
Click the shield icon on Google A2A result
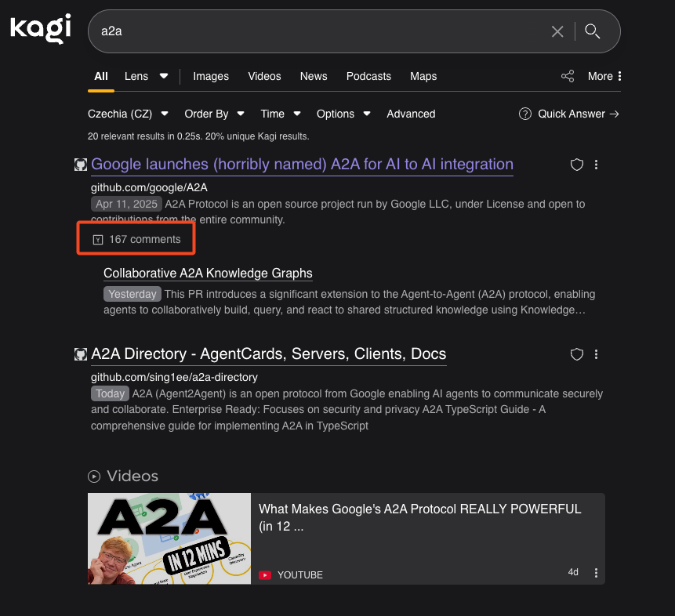(577, 165)
